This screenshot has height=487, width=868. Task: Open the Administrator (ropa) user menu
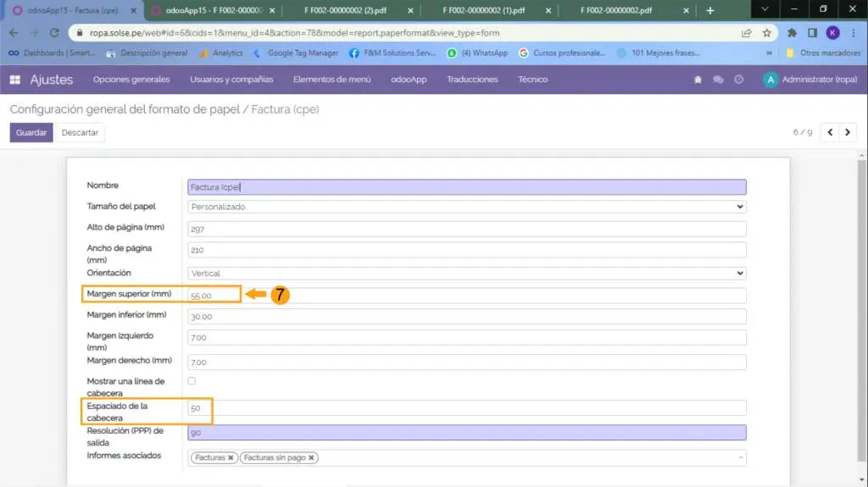point(810,80)
